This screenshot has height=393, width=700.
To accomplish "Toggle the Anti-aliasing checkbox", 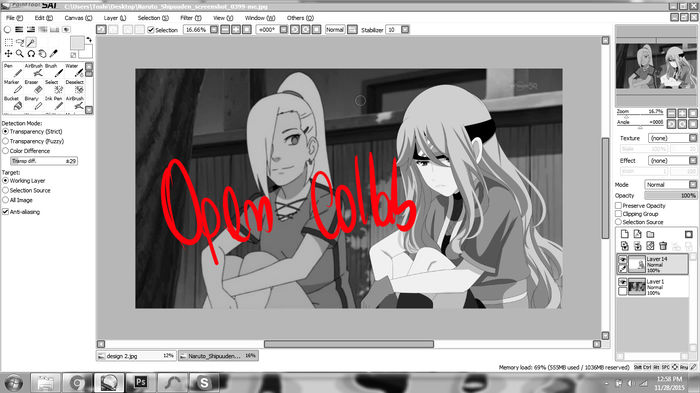I will pyautogui.click(x=5, y=212).
